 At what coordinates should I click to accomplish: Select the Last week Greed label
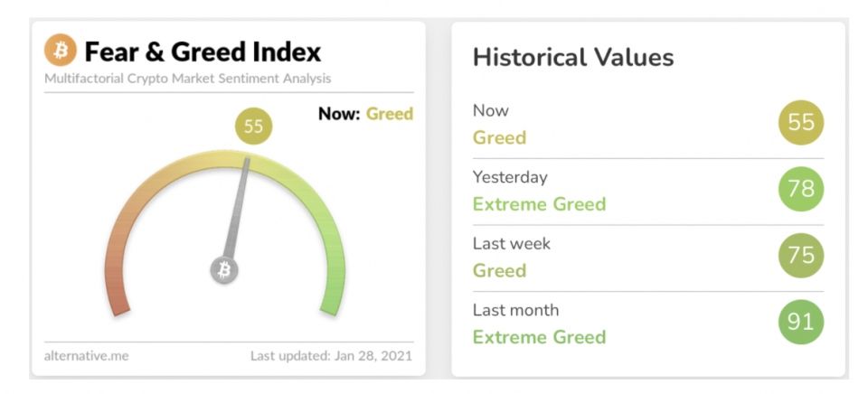point(499,270)
